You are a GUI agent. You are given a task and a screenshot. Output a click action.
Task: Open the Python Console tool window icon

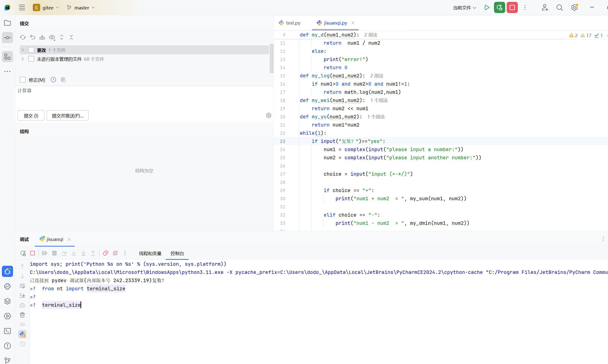click(x=7, y=286)
